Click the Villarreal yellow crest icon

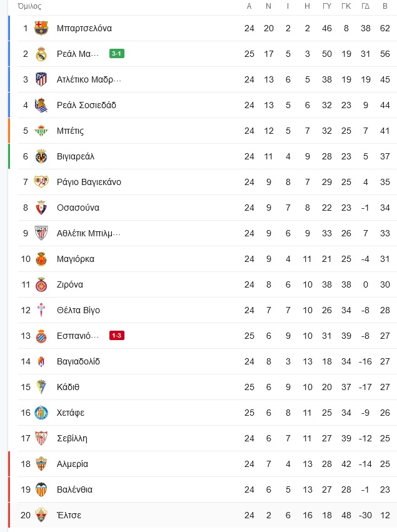pyautogui.click(x=41, y=156)
